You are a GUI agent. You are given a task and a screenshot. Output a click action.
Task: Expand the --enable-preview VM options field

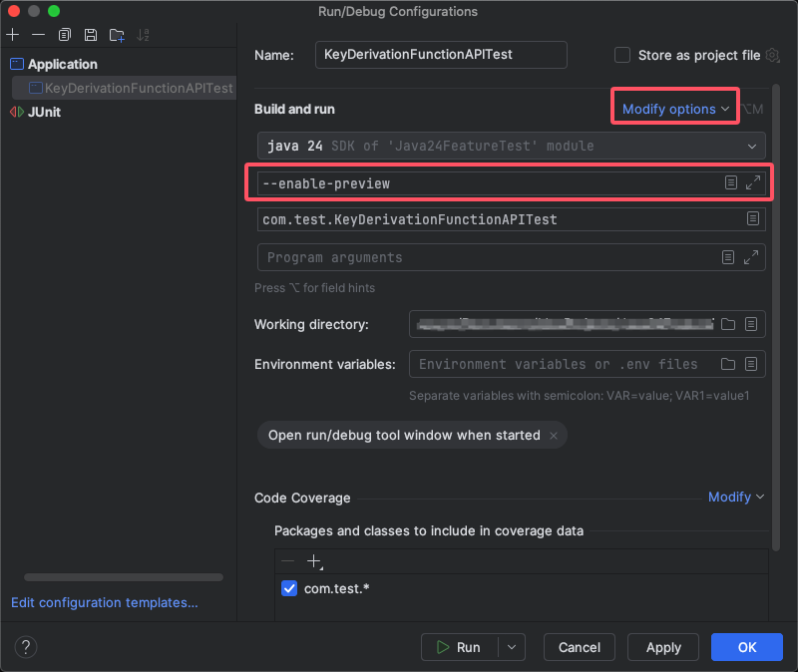tap(753, 181)
